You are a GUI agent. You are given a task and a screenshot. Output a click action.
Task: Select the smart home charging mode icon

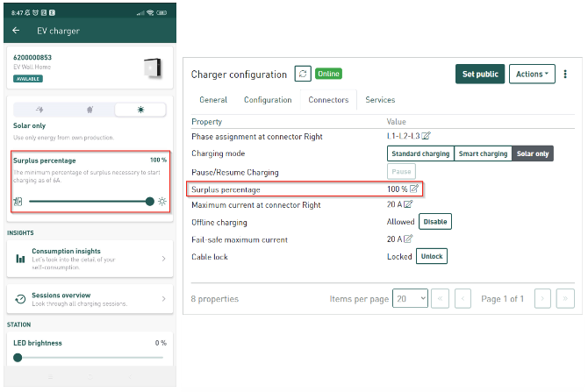click(90, 110)
